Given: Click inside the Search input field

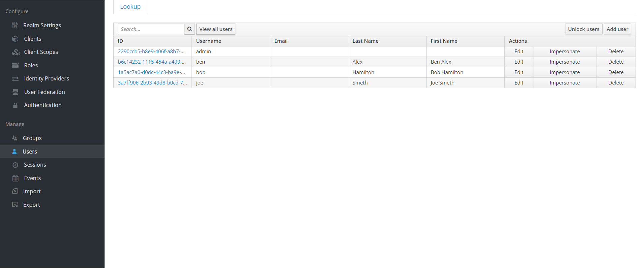Looking at the screenshot, I should click(151, 29).
